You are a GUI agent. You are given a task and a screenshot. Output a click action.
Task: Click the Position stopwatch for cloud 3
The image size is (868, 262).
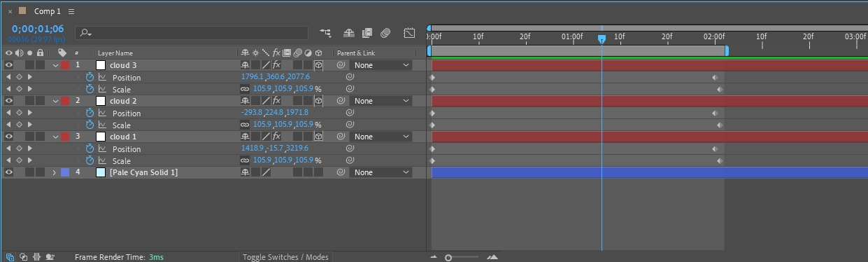[x=90, y=77]
